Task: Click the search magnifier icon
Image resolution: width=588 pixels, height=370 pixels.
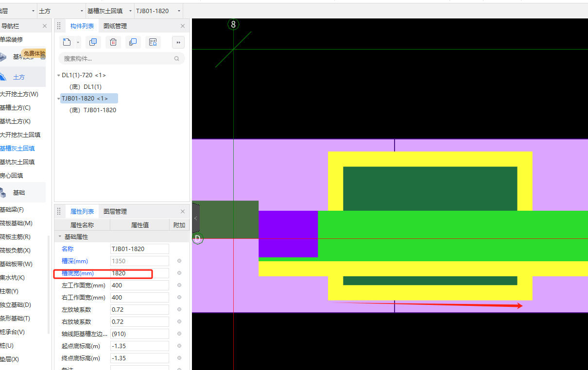Action: [x=176, y=58]
